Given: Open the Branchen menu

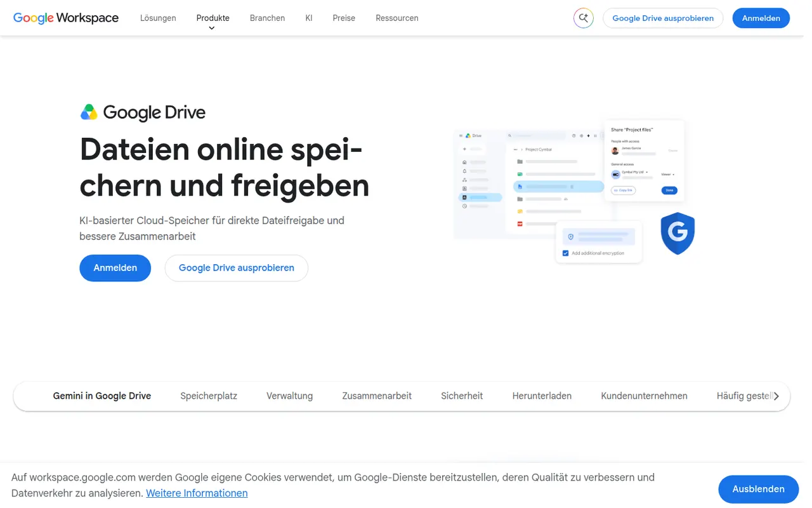Looking at the screenshot, I should click(267, 18).
